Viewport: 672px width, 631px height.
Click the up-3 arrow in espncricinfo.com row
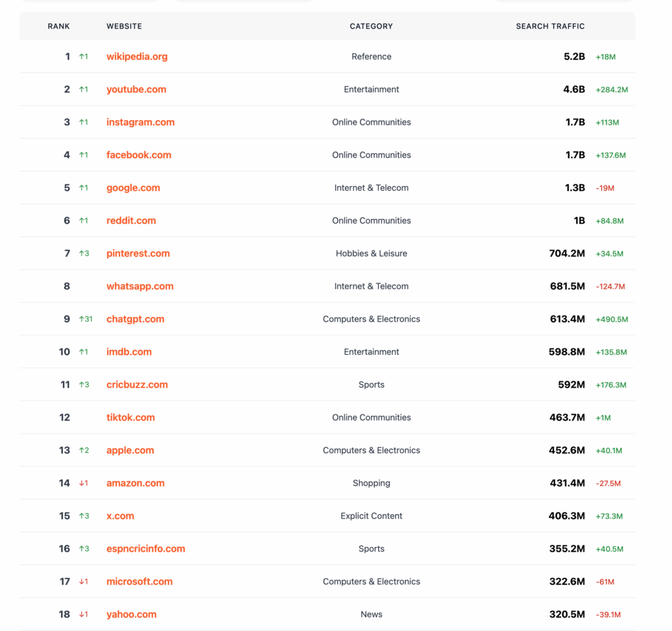click(x=83, y=549)
